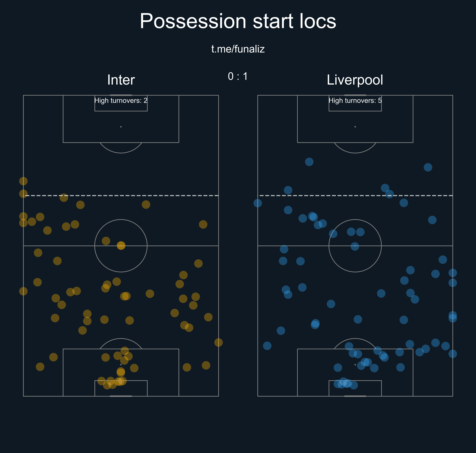This screenshot has width=476, height=453.
Task: Click the bright orange dot on Inter's center spot
Action: [121, 246]
